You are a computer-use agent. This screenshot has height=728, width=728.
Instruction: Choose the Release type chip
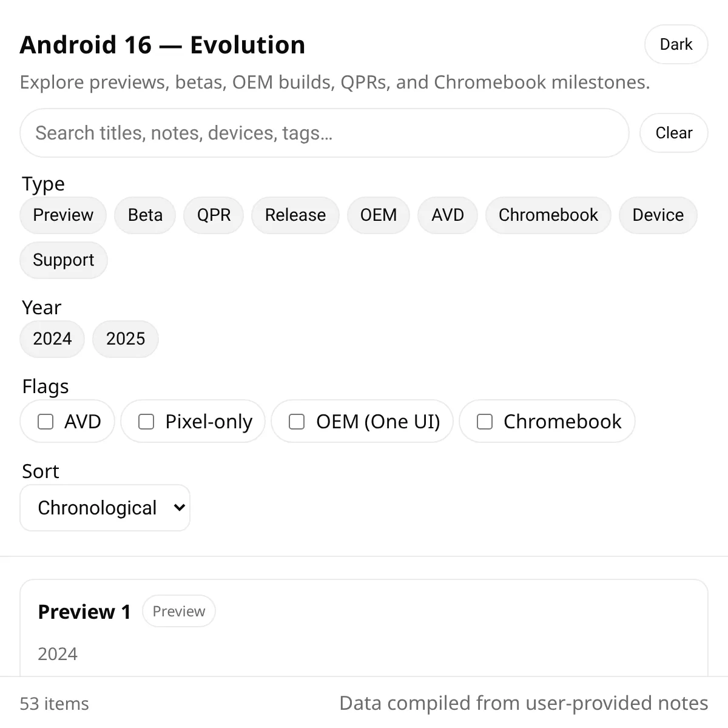point(295,215)
